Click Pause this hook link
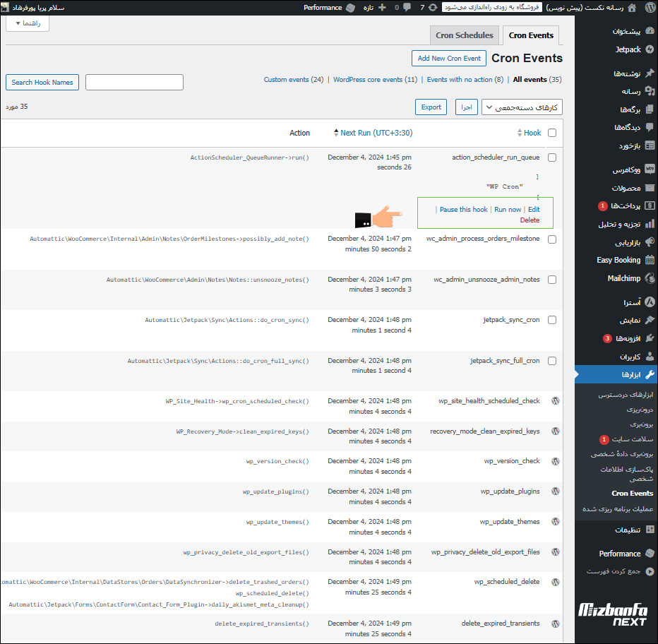Screen dimensions: 658x644 pos(464,210)
